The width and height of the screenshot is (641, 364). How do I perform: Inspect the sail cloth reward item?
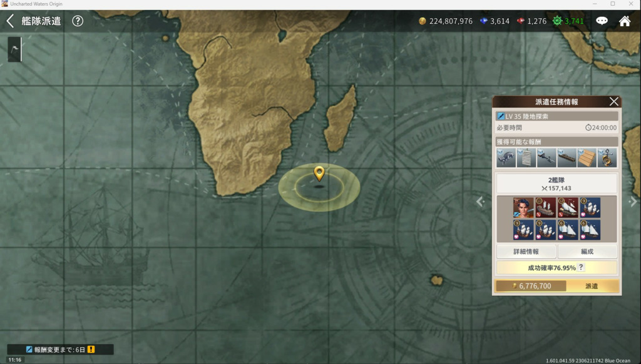(x=526, y=158)
